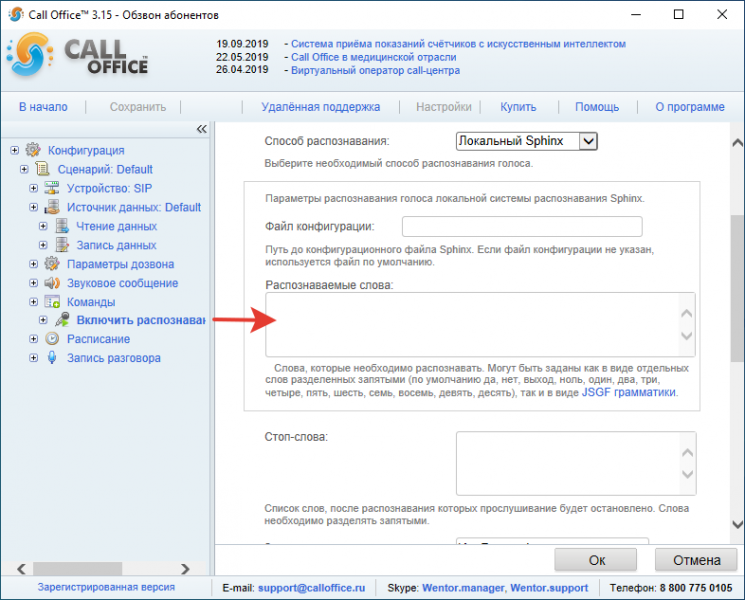Click the Стоп-слова scroll up arrow
The image size is (745, 600).
point(688,452)
